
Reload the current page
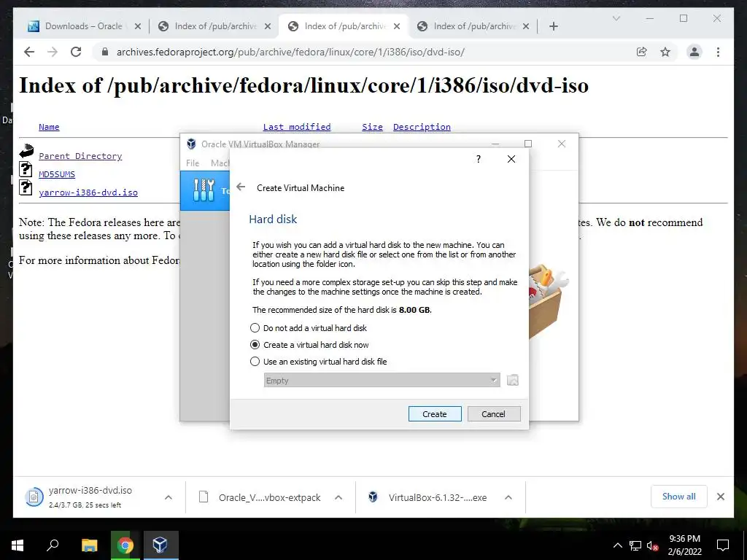click(76, 52)
